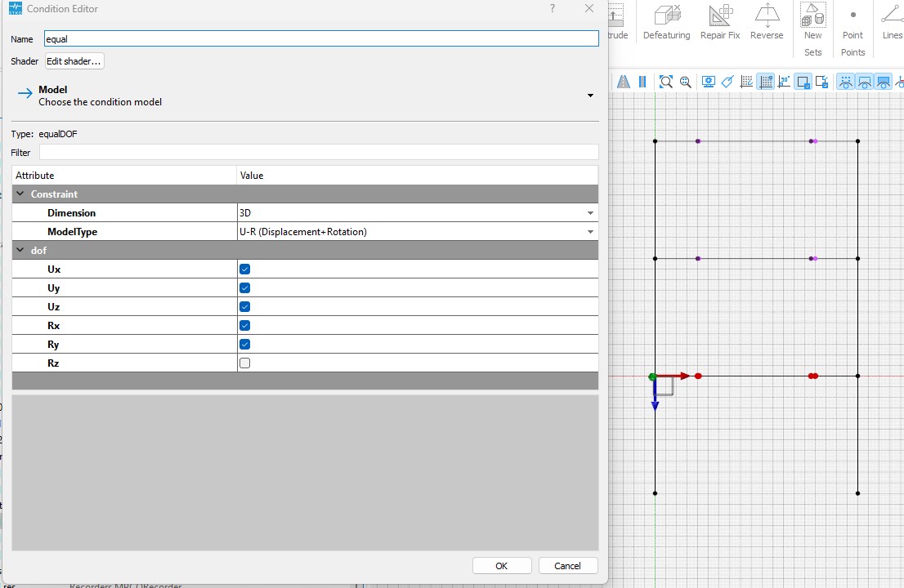Uncheck the Ry dof checkbox
Viewport: 904px width, 588px height.
pyautogui.click(x=244, y=345)
